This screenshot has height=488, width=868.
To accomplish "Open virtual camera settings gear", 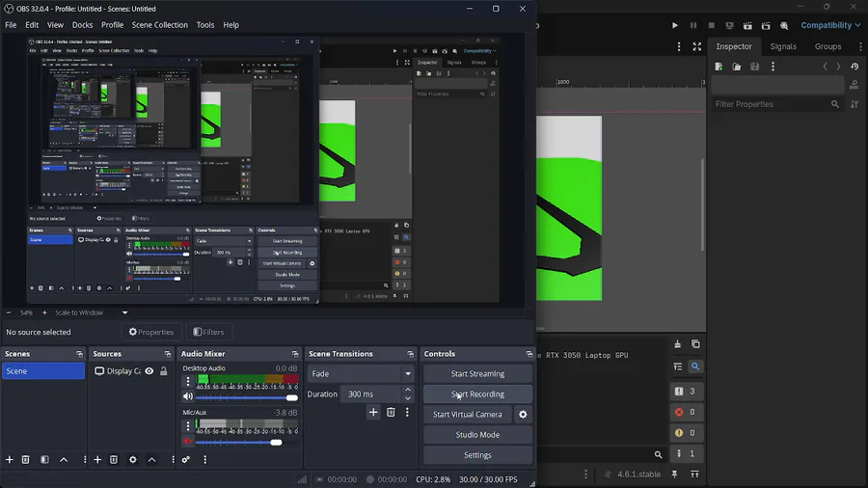I will click(523, 415).
